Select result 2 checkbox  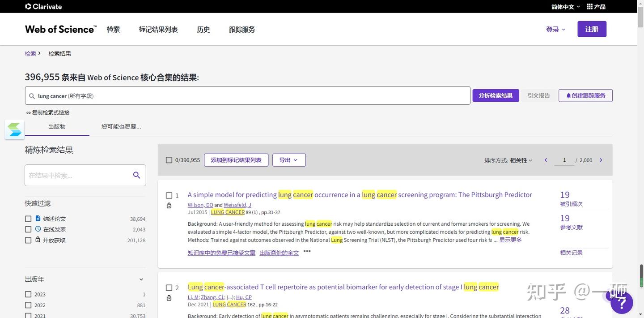[x=169, y=288]
